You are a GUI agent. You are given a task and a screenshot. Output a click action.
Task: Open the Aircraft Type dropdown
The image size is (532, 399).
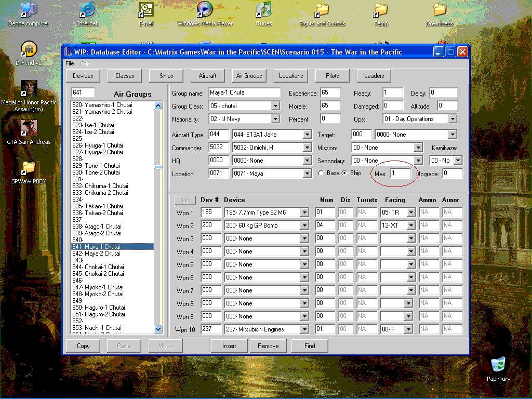[307, 135]
